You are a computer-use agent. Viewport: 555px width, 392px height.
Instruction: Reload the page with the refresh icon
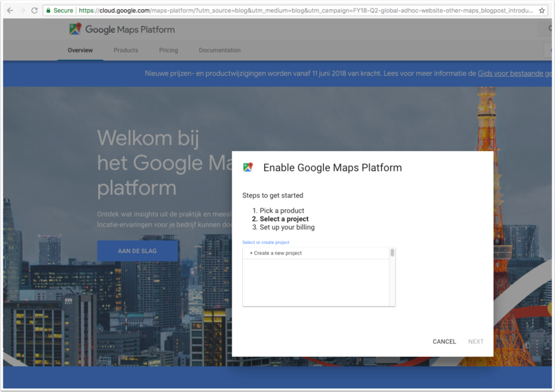[34, 10]
